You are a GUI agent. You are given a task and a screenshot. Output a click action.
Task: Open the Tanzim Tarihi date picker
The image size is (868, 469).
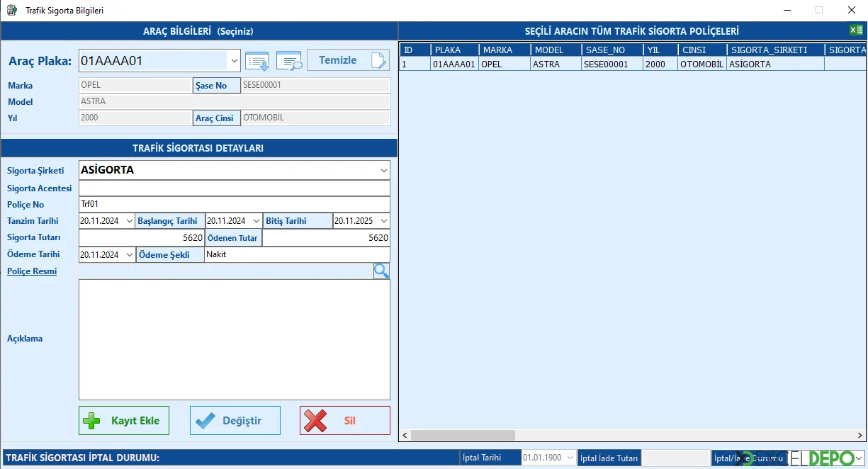(x=129, y=221)
